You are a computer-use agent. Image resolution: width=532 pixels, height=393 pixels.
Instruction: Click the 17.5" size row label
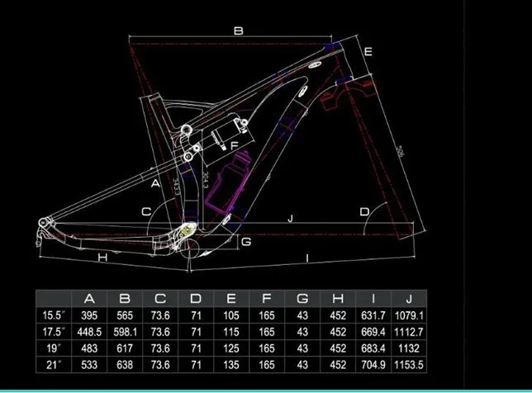(x=54, y=332)
